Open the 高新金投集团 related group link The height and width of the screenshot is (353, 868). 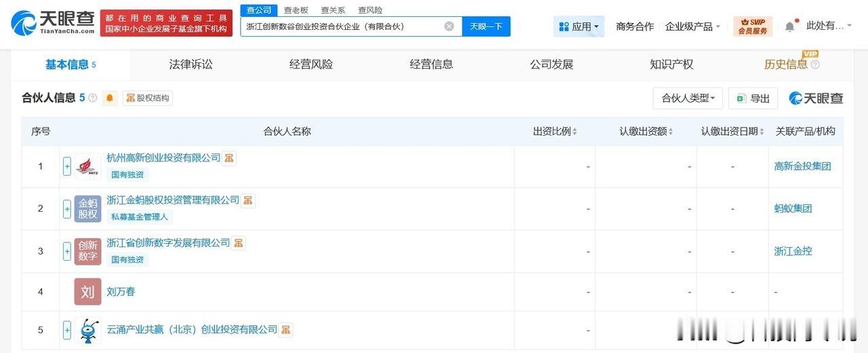(802, 166)
